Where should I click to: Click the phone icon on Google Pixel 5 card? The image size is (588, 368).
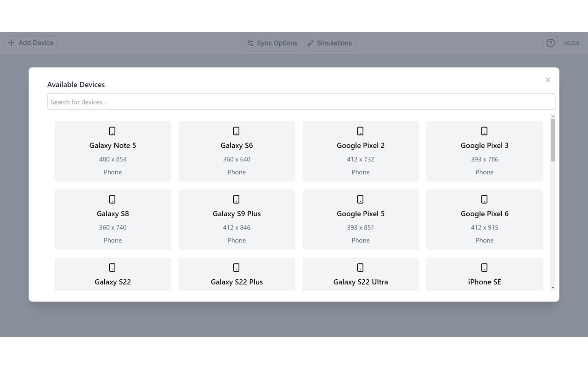click(361, 199)
